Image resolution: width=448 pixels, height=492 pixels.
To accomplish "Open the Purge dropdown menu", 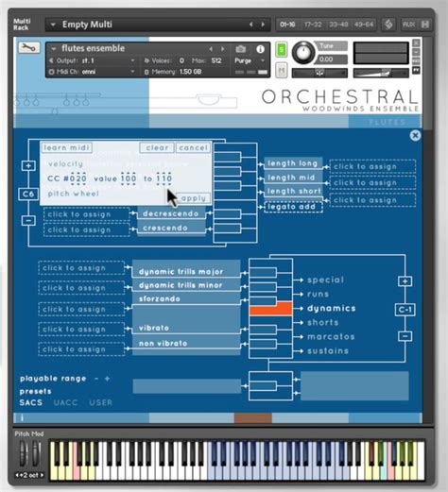I will (x=250, y=60).
